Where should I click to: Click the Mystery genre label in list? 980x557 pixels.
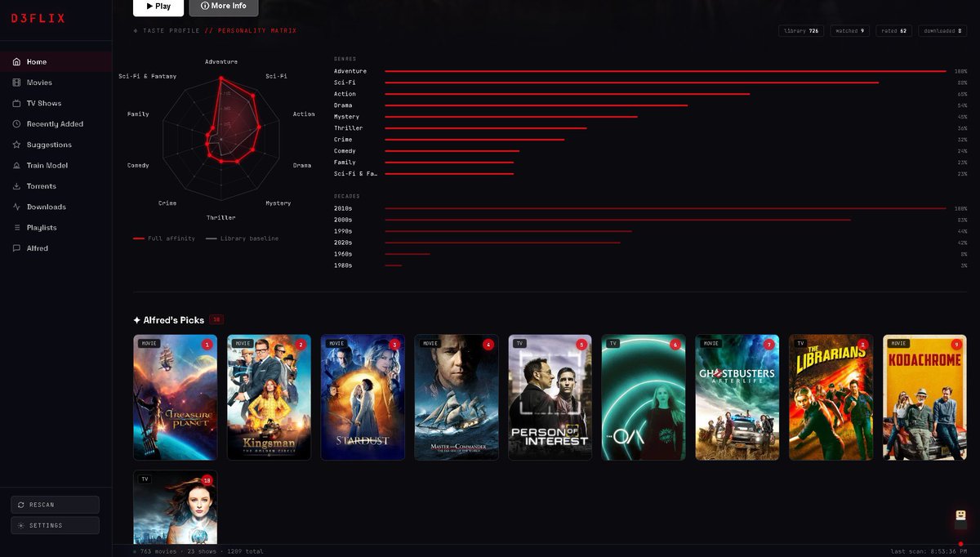346,117
